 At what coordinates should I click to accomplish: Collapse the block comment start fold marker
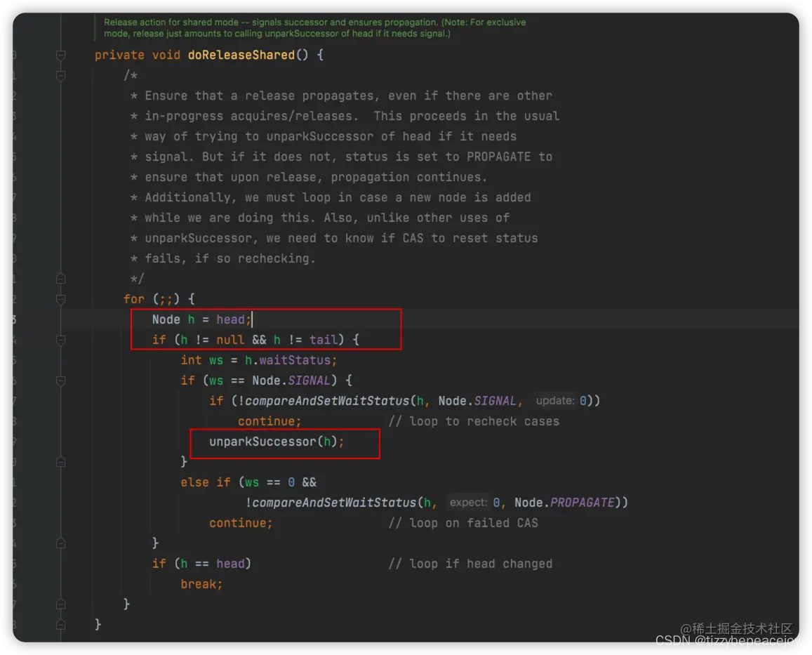(x=60, y=76)
